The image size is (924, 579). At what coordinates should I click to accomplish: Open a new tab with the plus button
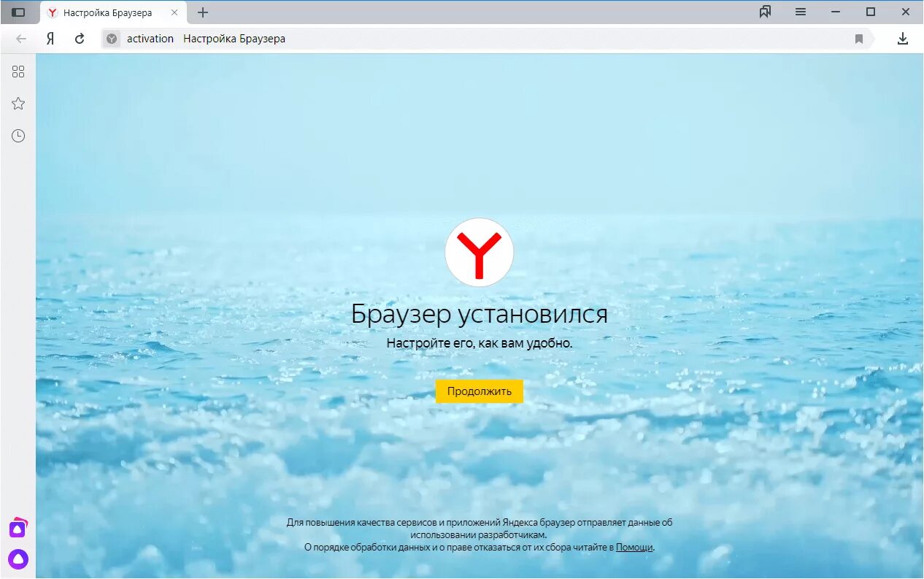(x=203, y=12)
